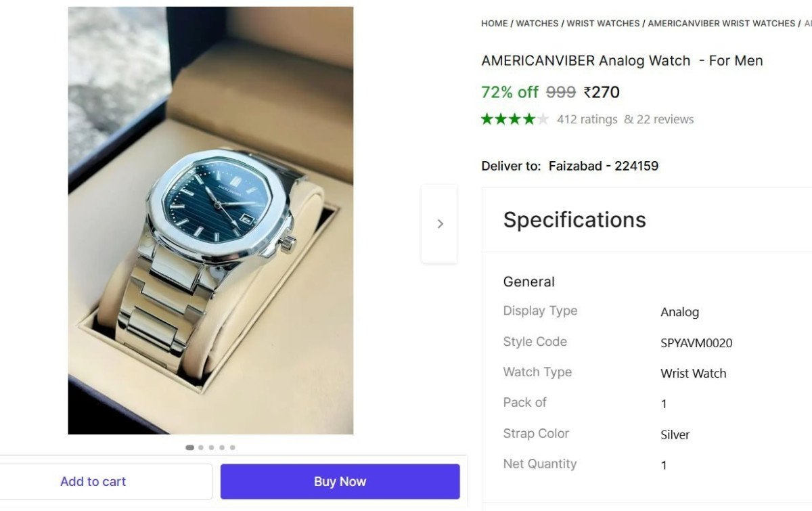This screenshot has width=812, height=511.
Task: Navigate to WRIST WATCHES category
Action: tap(603, 23)
